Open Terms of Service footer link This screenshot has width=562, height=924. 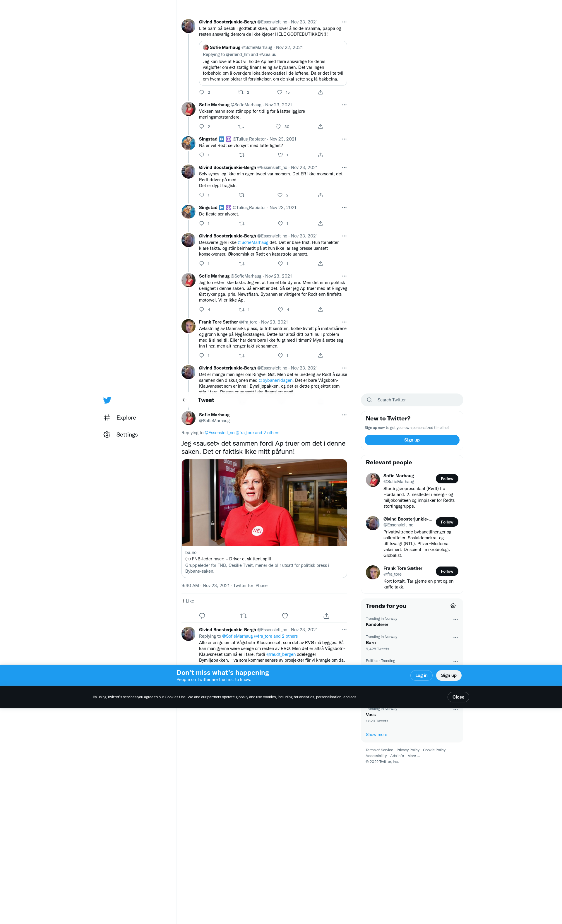pos(379,750)
